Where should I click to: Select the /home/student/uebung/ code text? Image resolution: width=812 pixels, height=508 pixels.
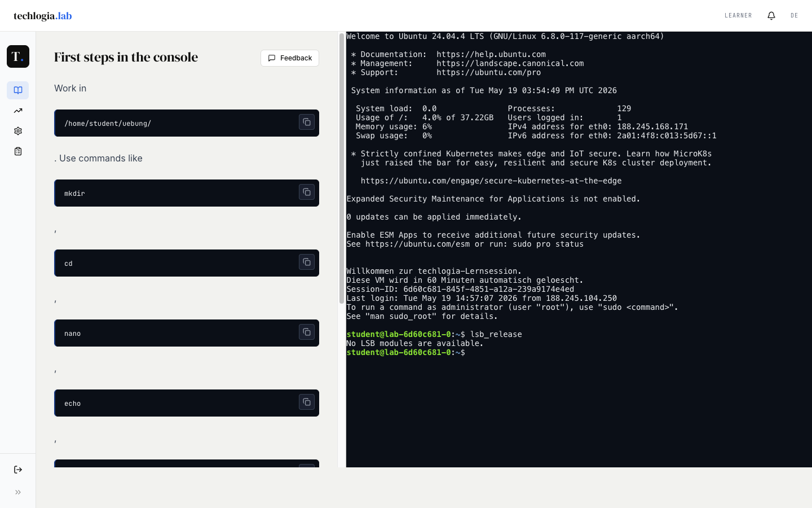108,123
